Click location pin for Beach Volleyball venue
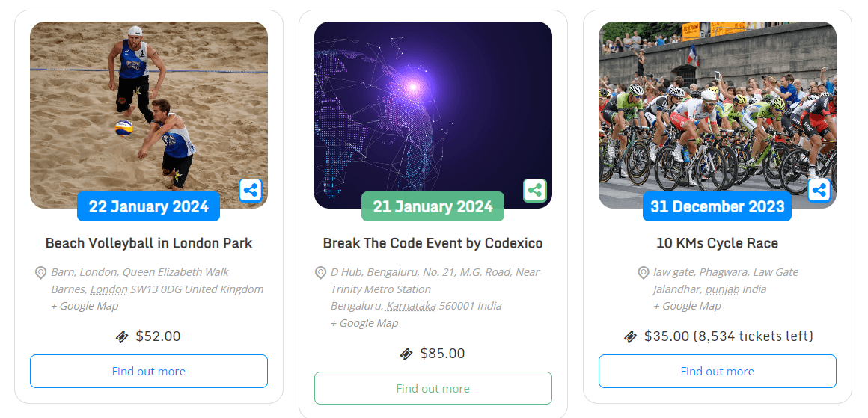 [41, 272]
